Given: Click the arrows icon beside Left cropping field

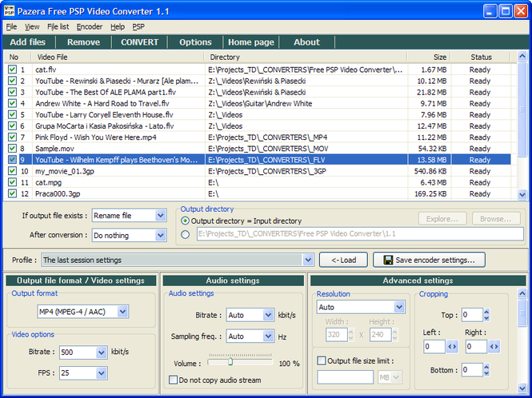Looking at the screenshot, I should (x=452, y=347).
